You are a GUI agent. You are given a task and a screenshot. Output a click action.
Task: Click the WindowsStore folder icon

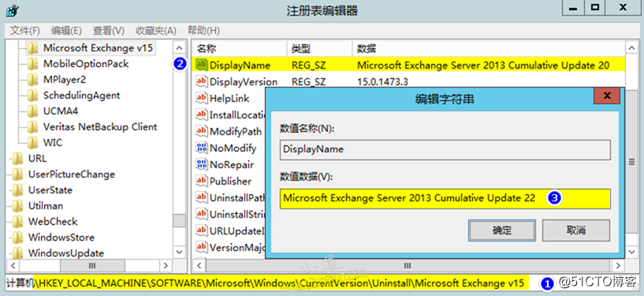[18, 238]
